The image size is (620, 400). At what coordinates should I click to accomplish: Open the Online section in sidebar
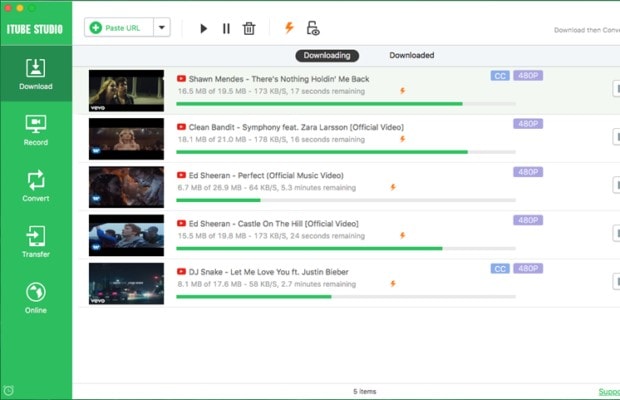tap(36, 298)
